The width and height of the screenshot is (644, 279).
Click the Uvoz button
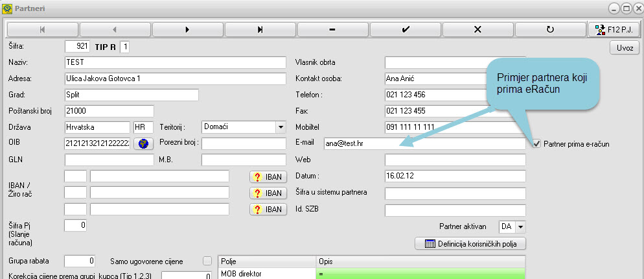tap(624, 47)
